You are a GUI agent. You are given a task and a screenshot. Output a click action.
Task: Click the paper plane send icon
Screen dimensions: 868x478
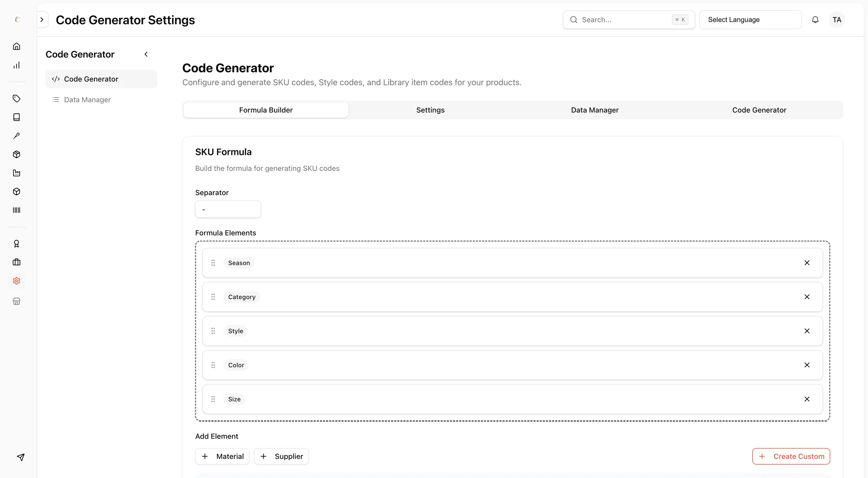[x=21, y=457]
